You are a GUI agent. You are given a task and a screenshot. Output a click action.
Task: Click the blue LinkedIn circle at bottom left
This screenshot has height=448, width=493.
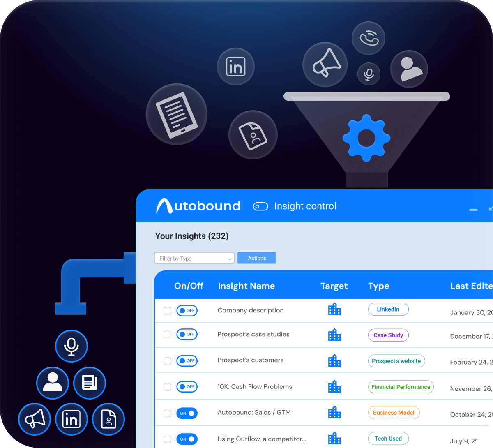pyautogui.click(x=71, y=419)
